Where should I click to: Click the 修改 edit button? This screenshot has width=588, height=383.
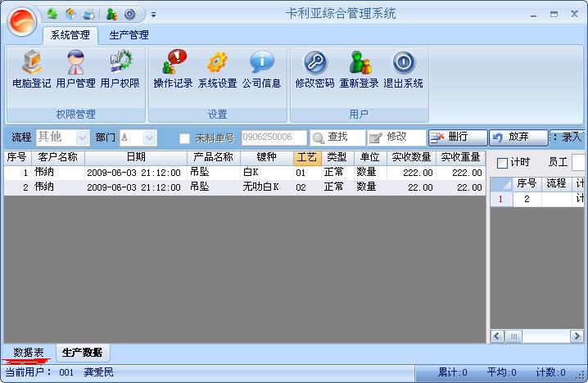tap(396, 137)
